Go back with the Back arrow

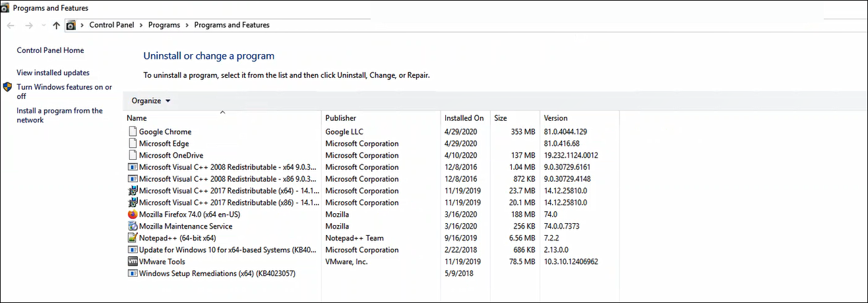(x=11, y=25)
